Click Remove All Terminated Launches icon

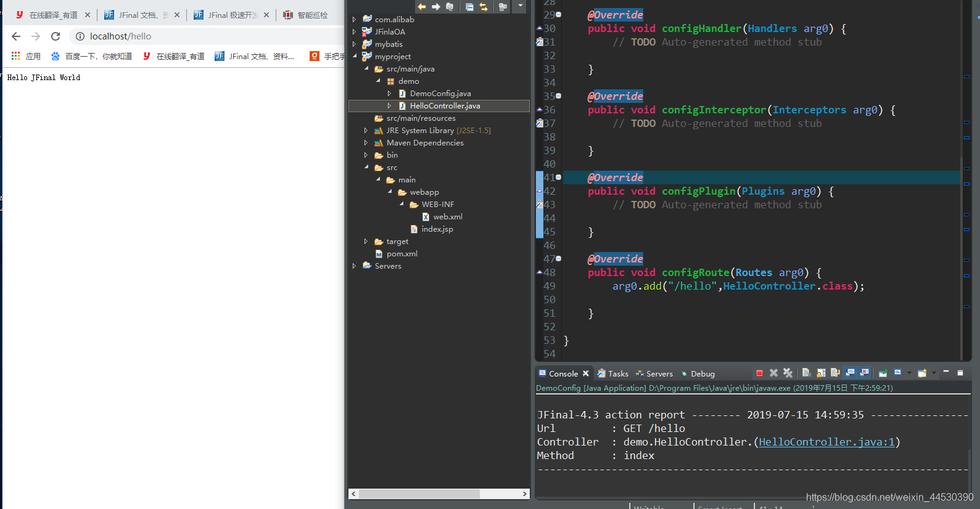[788, 373]
